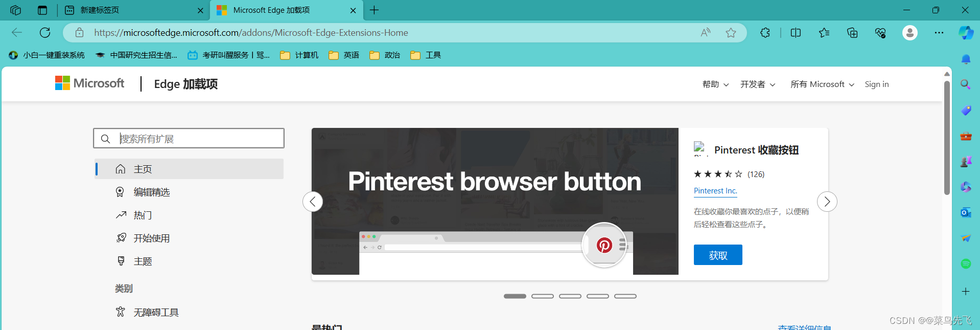Select 无障碍工具 category
980x330 pixels.
coord(190,312)
